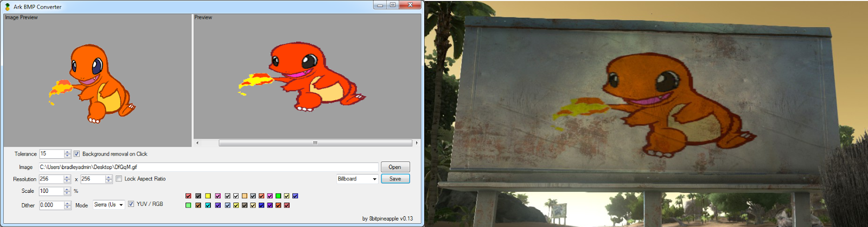
Task: Toggle the taupe gray-brown palette color
Action: point(245,205)
